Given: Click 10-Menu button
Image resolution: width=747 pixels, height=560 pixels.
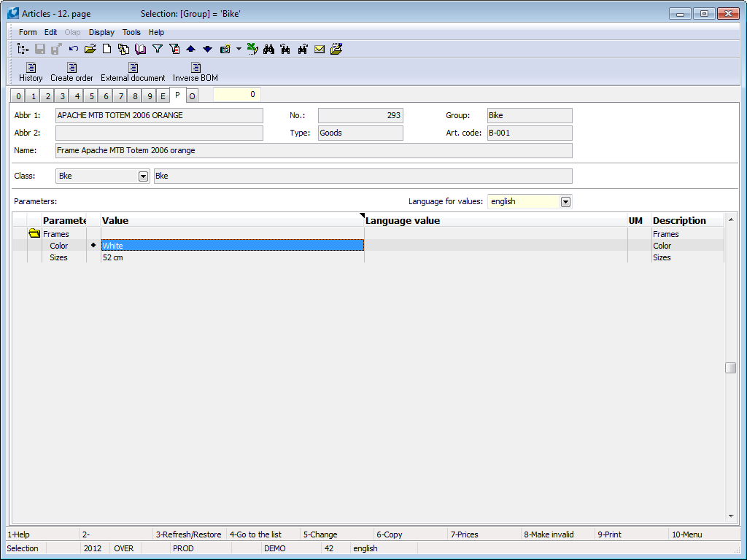Looking at the screenshot, I should tap(705, 534).
